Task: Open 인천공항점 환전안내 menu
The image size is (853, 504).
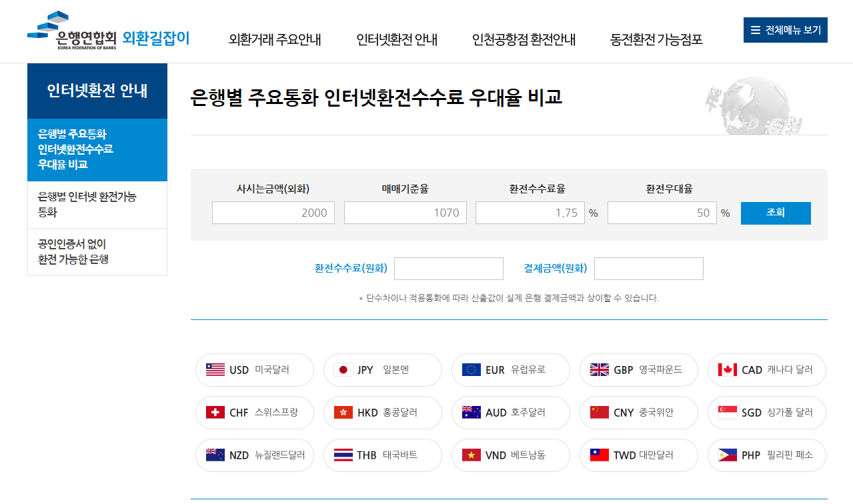Action: coord(524,40)
